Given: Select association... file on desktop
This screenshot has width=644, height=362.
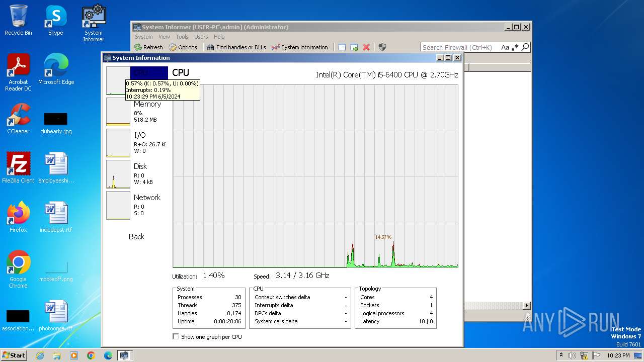Looking at the screenshot, I should [18, 321].
